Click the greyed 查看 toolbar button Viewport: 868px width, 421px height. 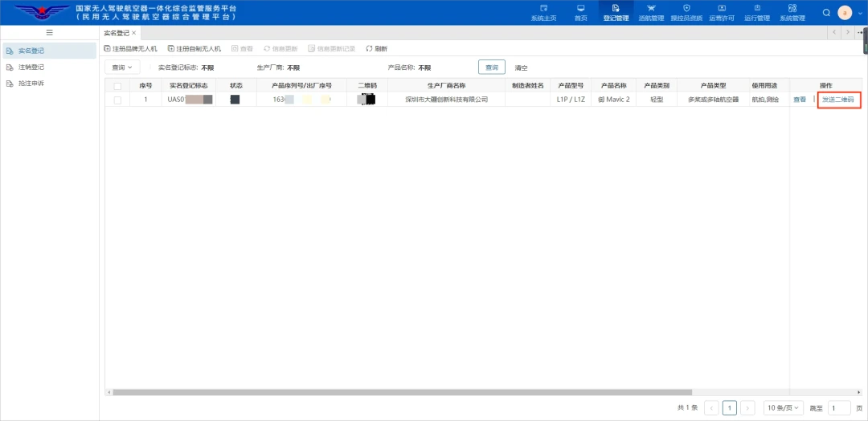(242, 49)
